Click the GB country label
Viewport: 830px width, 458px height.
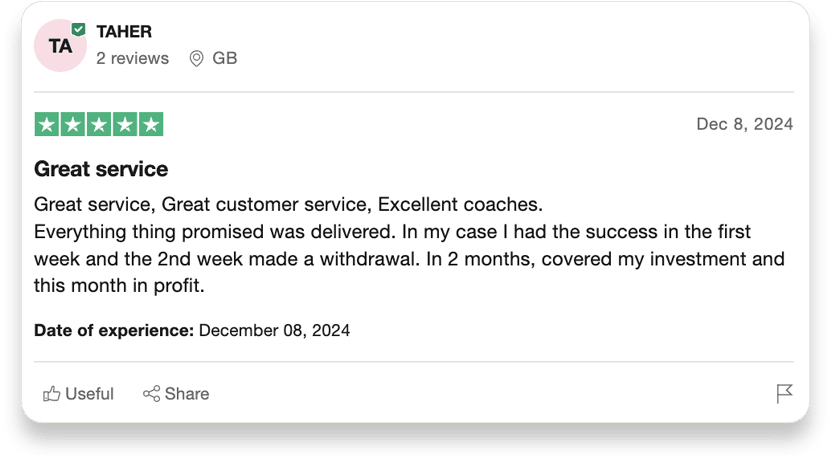coord(224,58)
